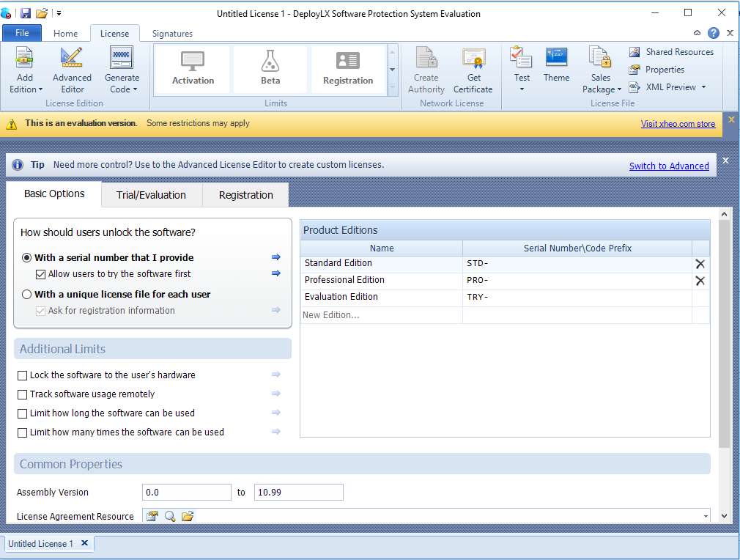Click Create Authority icon
Image resolution: width=740 pixels, height=560 pixels.
(x=426, y=58)
